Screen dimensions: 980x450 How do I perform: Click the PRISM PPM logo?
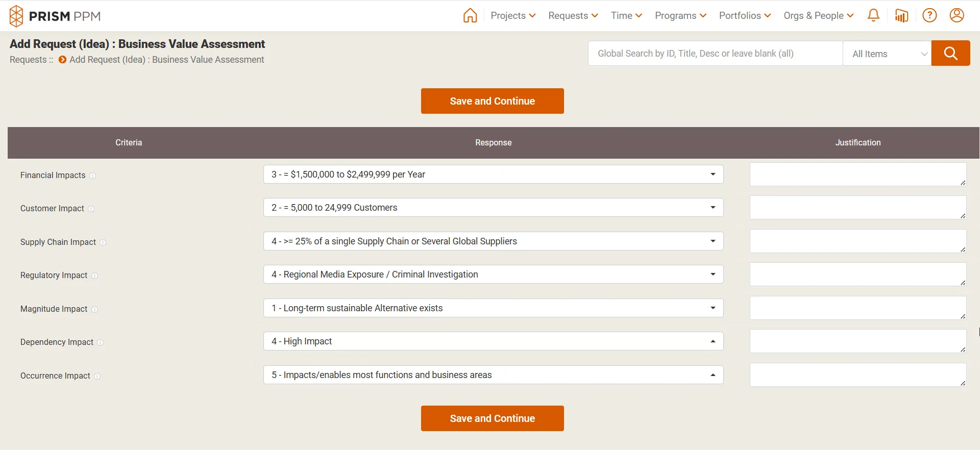pyautogui.click(x=55, y=16)
